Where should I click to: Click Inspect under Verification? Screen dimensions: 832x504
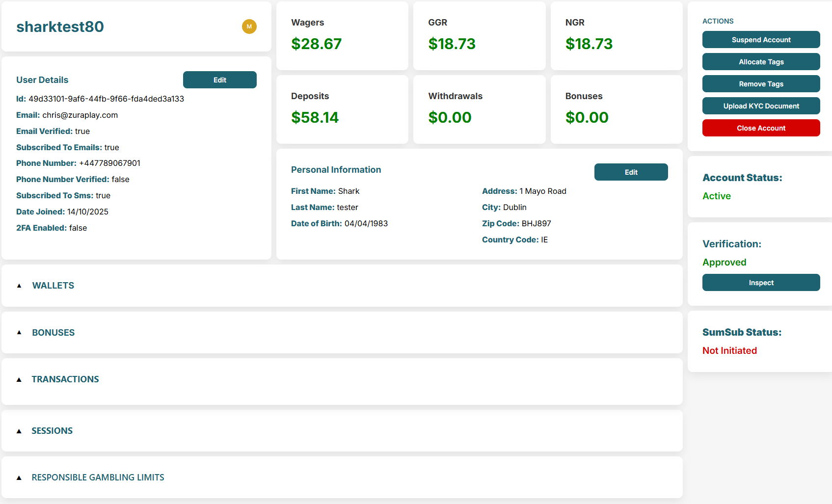point(761,283)
